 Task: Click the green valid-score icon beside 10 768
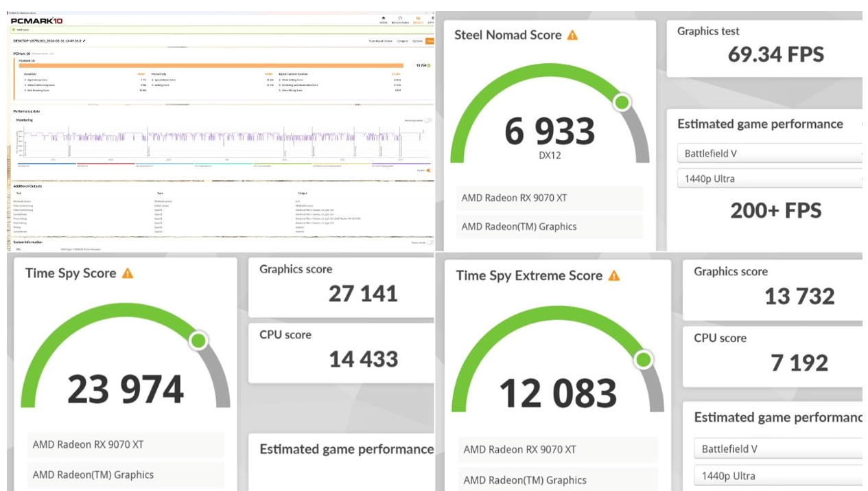click(429, 65)
